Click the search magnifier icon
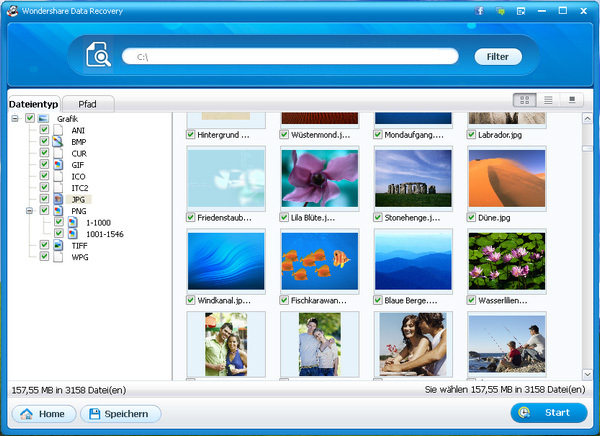 pos(99,57)
